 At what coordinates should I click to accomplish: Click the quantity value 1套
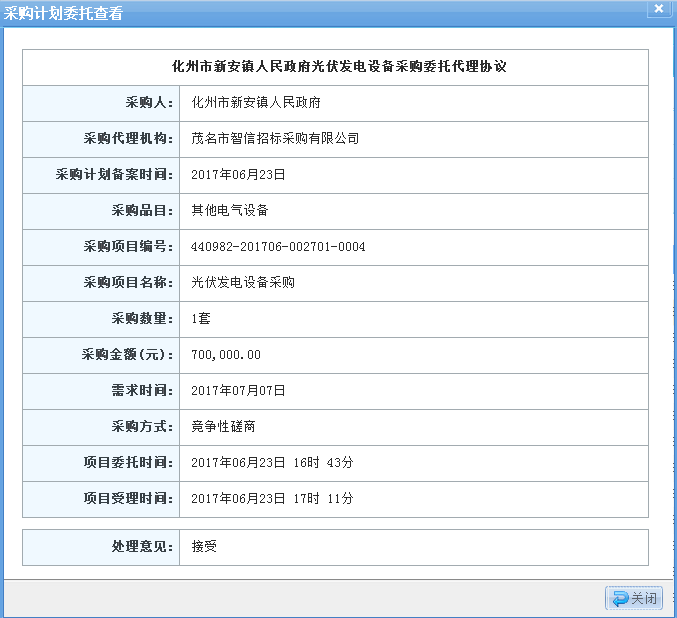(x=201, y=319)
